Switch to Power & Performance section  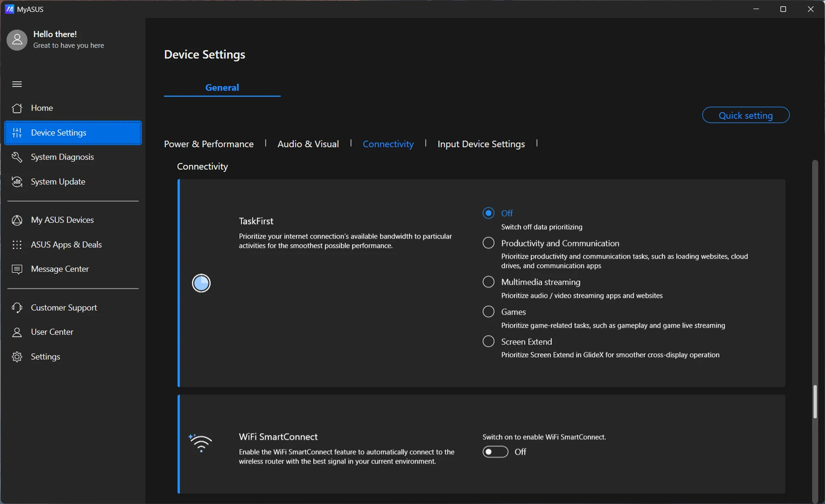(x=209, y=144)
